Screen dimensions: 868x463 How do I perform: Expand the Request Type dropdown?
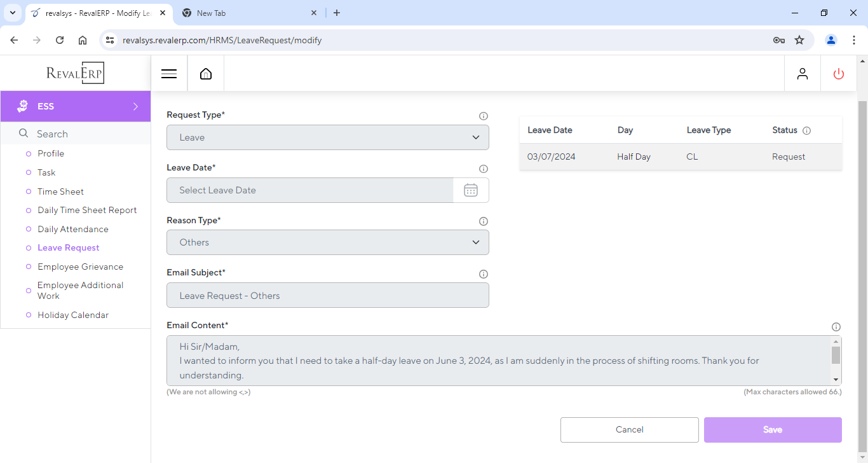pyautogui.click(x=328, y=137)
